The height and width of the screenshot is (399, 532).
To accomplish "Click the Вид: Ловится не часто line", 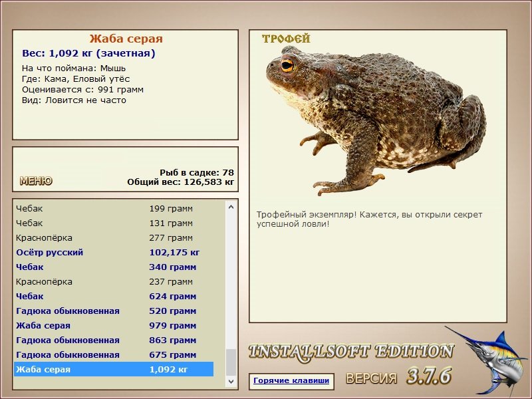I will (x=74, y=100).
